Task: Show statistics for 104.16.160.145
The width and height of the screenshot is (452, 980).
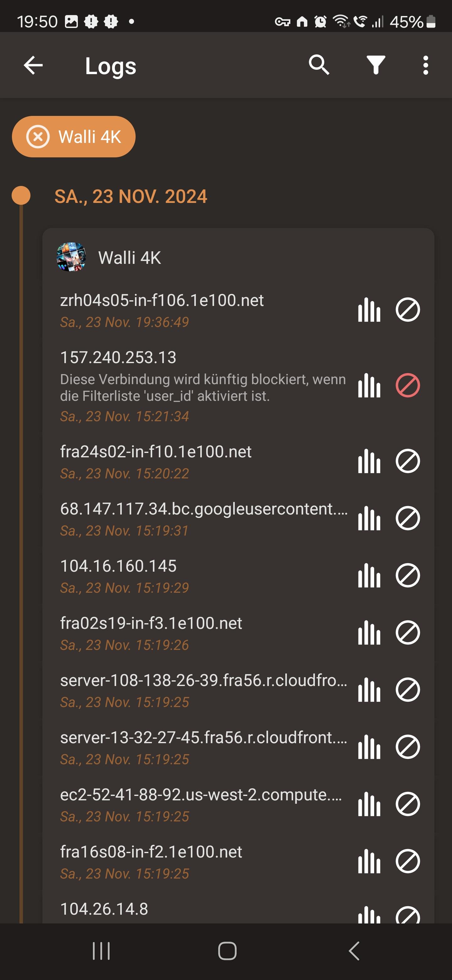Action: 369,575
